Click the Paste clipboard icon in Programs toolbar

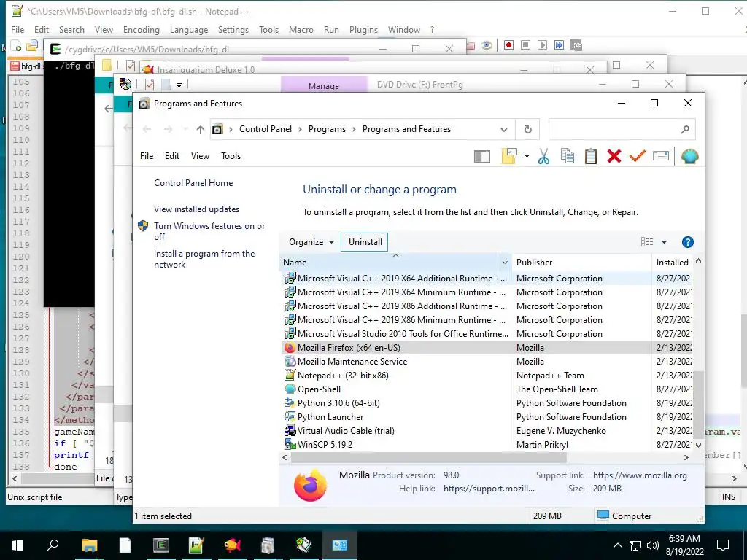591,156
